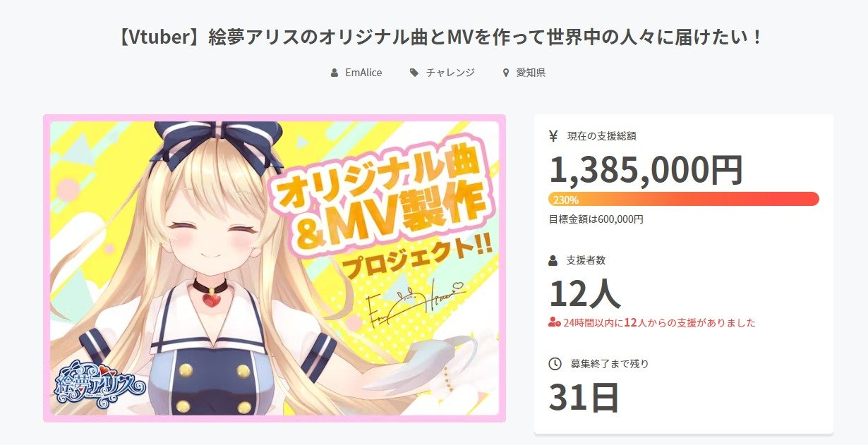Open the 愛知県 location link
Screen dimensions: 868x445
pos(531,73)
